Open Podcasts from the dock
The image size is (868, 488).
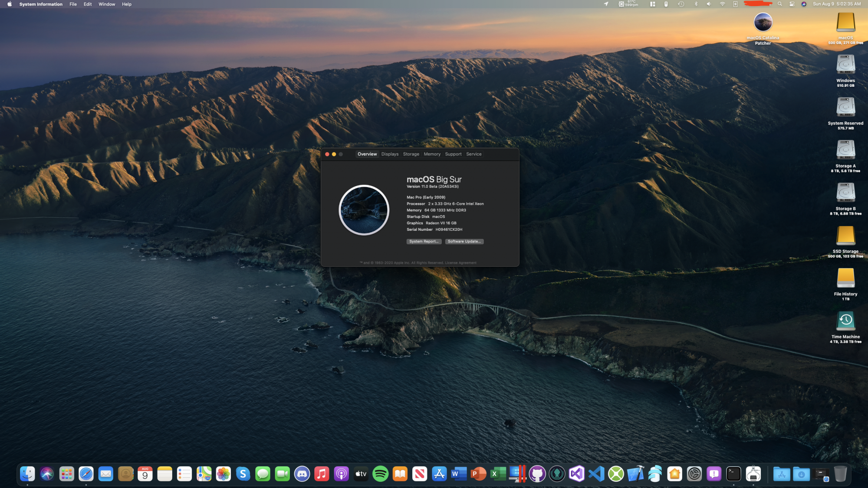click(x=341, y=474)
